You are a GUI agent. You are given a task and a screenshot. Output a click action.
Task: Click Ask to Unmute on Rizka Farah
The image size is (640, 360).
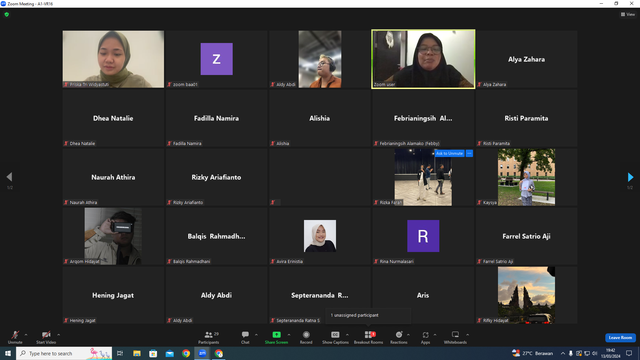pyautogui.click(x=449, y=153)
